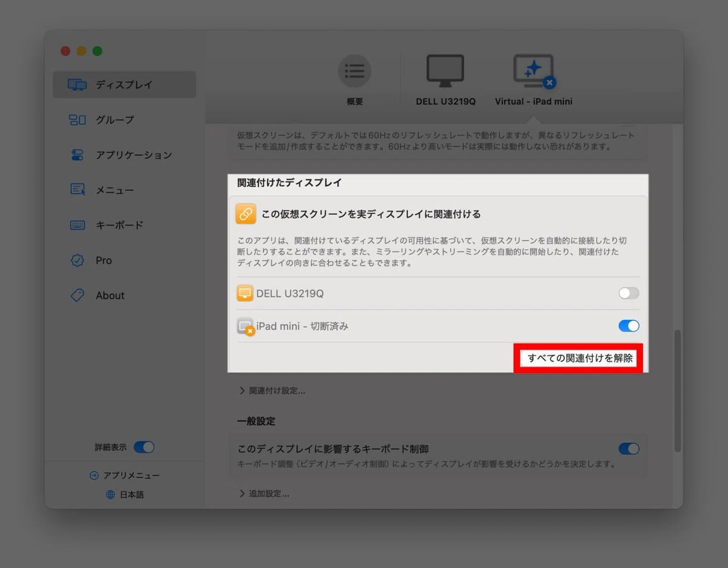The width and height of the screenshot is (728, 568).
Task: Click the DELL U3219Q tab label
Action: point(445,102)
